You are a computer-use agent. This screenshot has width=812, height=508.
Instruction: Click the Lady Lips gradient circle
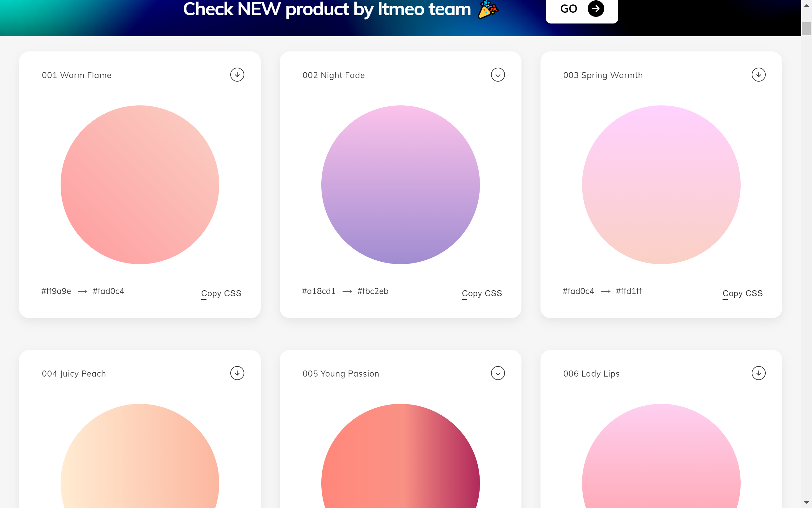661,456
